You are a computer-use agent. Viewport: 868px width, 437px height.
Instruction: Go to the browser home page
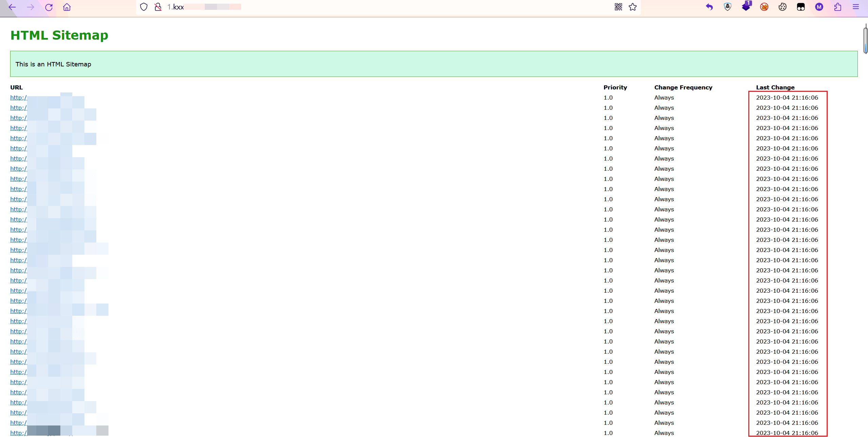67,7
